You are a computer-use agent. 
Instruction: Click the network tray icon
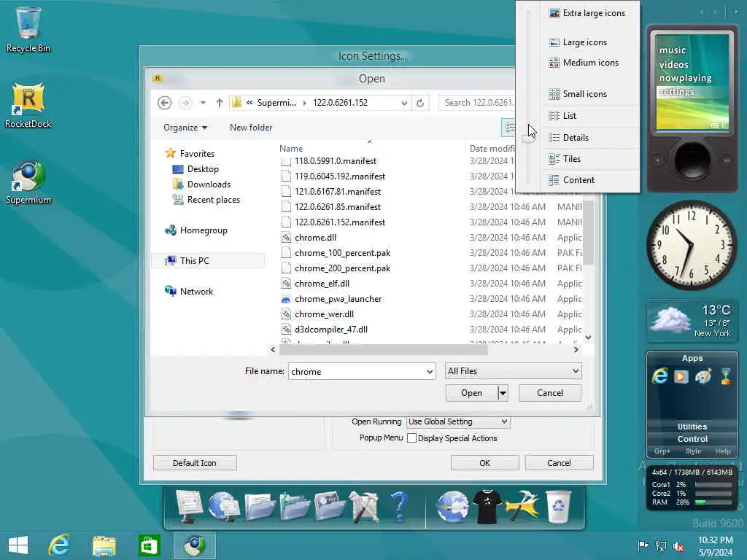point(661,545)
